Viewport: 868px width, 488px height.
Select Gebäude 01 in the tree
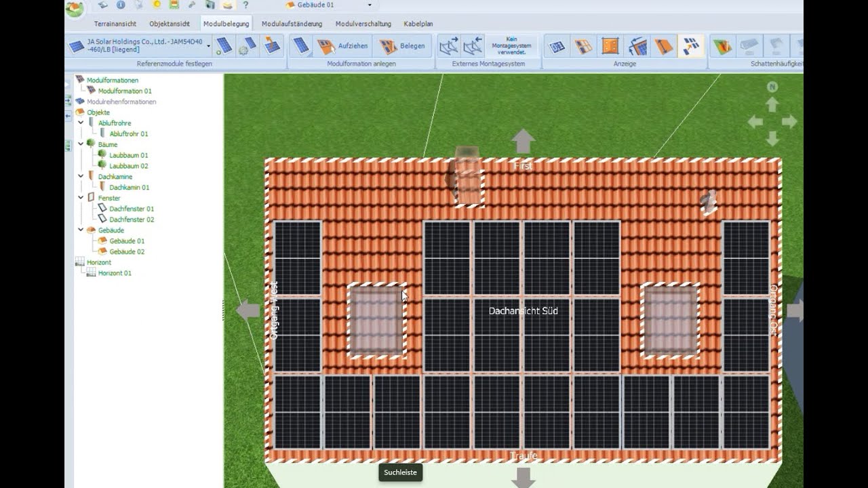[127, 241]
